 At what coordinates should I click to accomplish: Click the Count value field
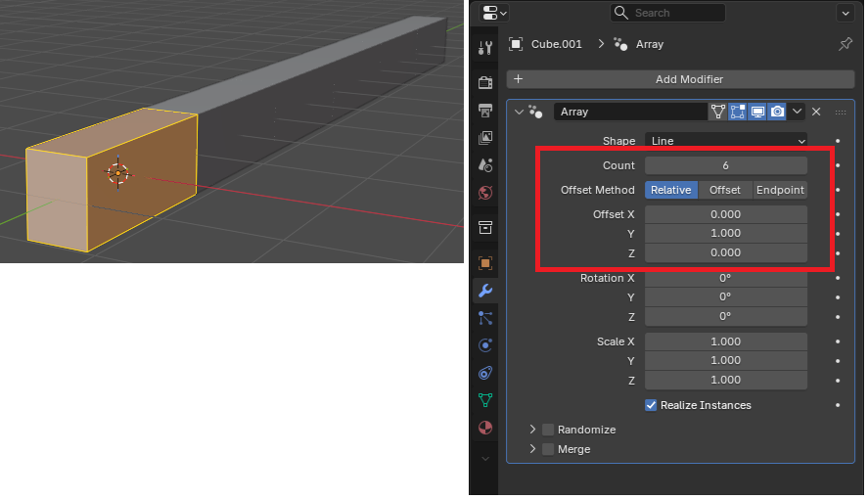point(726,165)
